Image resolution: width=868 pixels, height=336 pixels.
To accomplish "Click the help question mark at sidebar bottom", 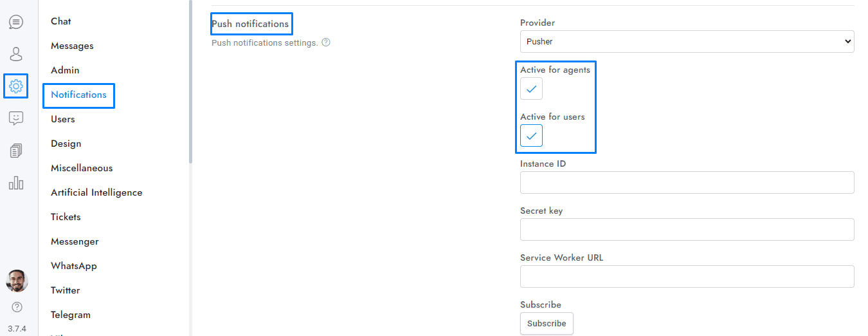I will pos(17,307).
